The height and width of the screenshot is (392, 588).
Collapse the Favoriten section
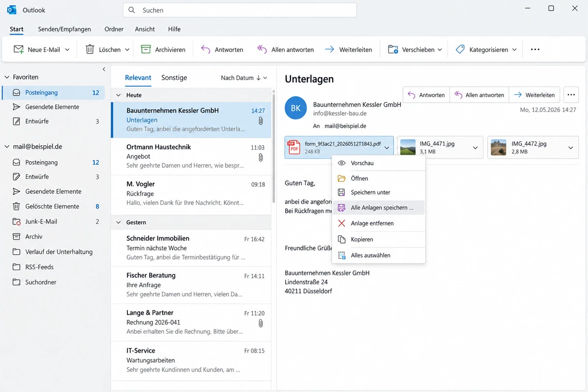7,77
